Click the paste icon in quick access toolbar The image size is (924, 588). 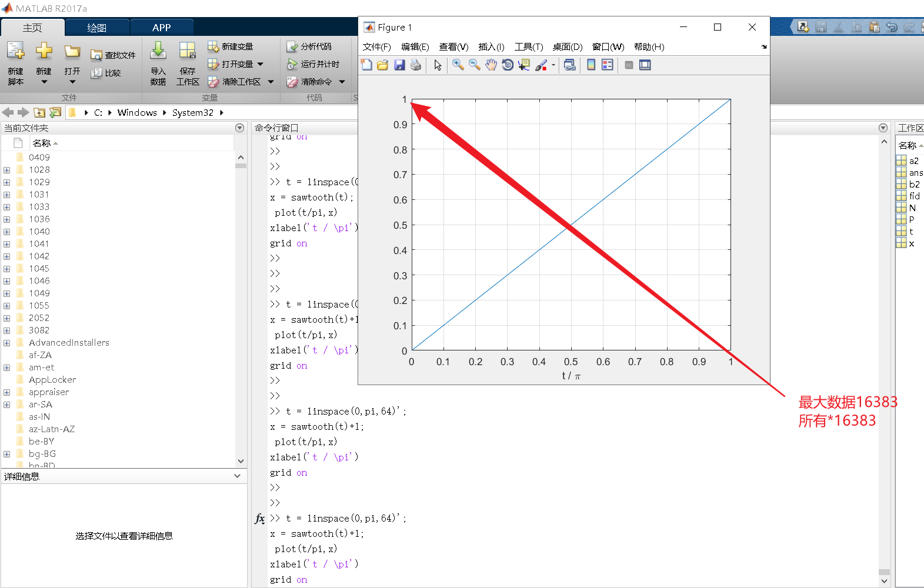coord(875,26)
